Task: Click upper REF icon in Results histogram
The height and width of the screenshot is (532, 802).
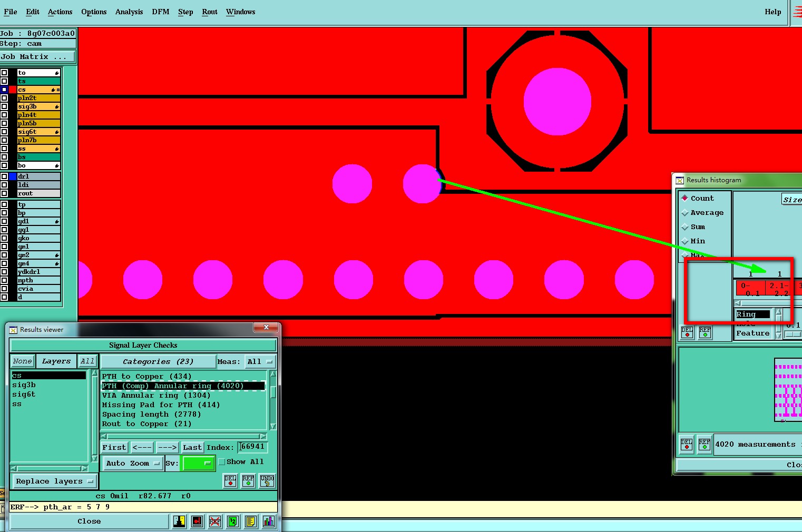Action: (x=705, y=332)
